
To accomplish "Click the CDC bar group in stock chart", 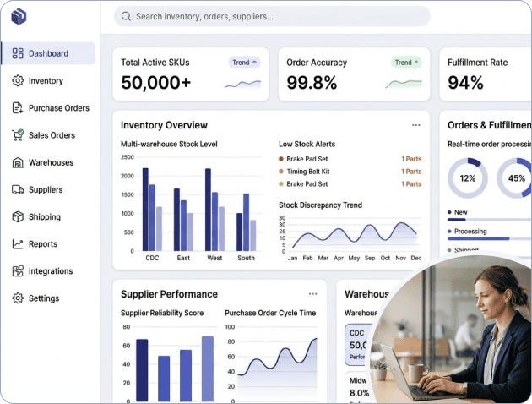I will coord(152,210).
